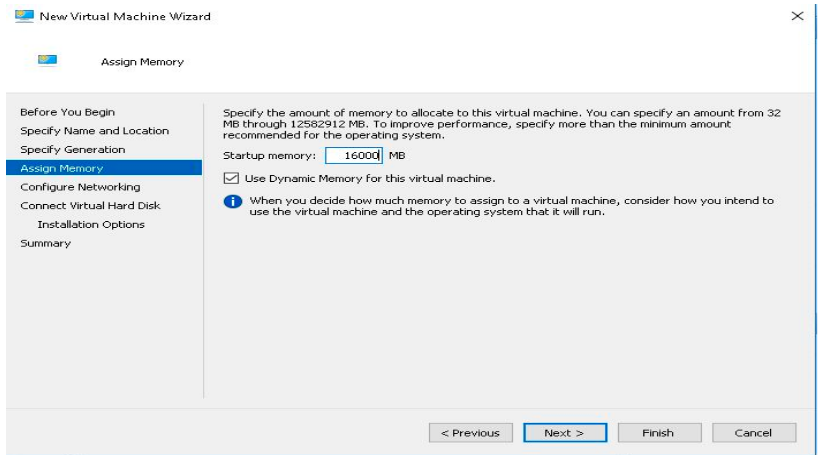Click the blue information icon
The height and width of the screenshot is (455, 819).
click(x=233, y=202)
